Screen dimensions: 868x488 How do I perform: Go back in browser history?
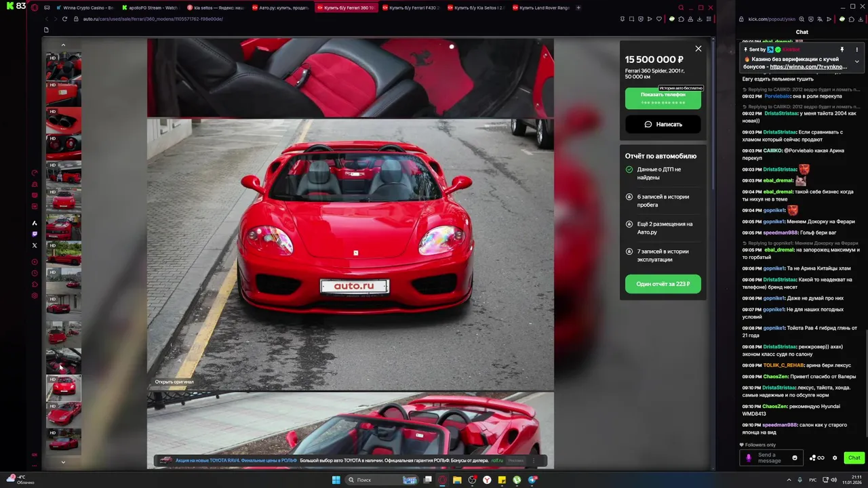click(45, 19)
